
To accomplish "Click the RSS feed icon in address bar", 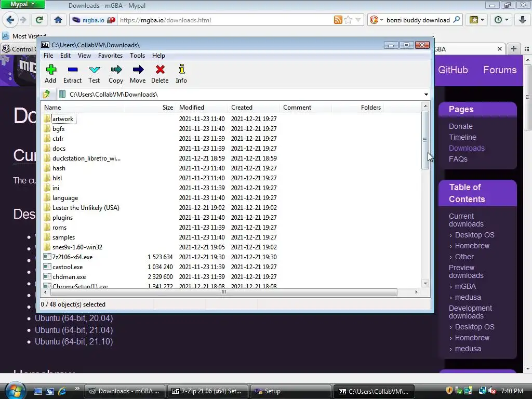I will 338,20.
